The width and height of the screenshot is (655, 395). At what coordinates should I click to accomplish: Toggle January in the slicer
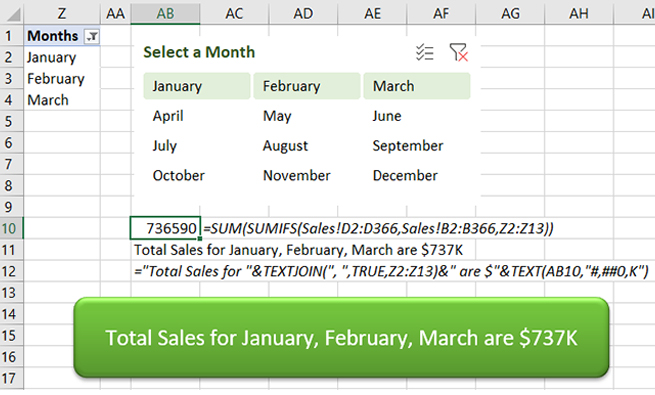click(197, 86)
